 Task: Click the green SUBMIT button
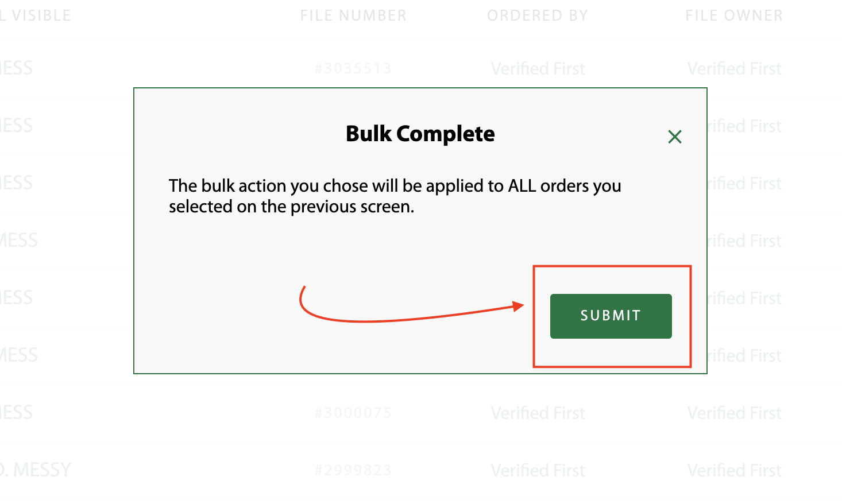[x=611, y=316]
